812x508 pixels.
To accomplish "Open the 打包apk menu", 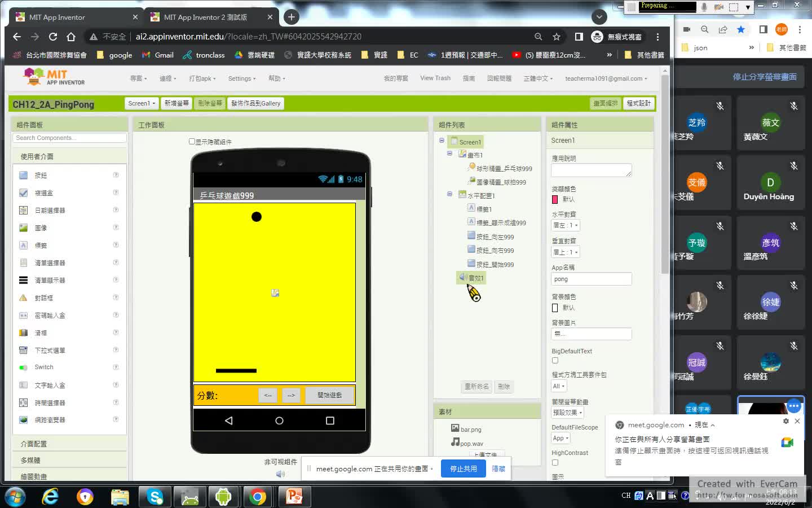I will (202, 78).
